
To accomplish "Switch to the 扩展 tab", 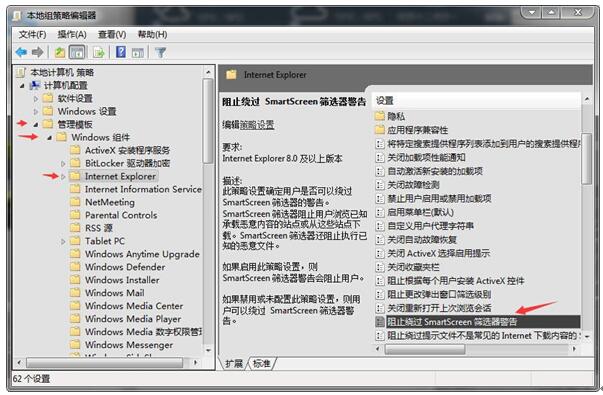I will click(234, 363).
